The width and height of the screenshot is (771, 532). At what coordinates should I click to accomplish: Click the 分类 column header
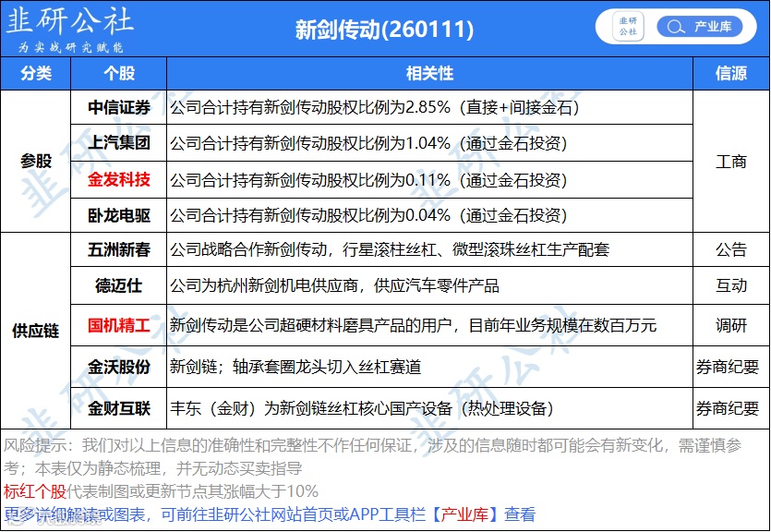[x=36, y=73]
